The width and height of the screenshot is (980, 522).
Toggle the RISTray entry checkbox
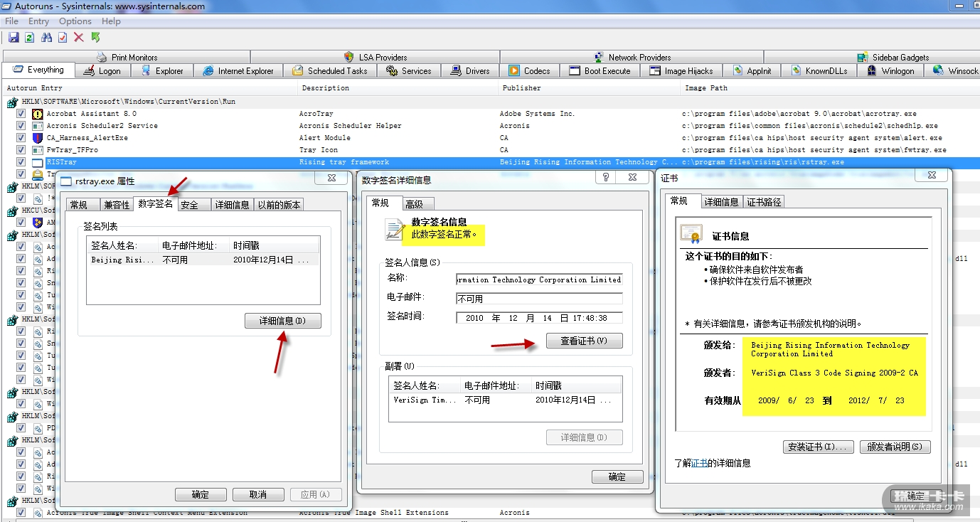(21, 162)
